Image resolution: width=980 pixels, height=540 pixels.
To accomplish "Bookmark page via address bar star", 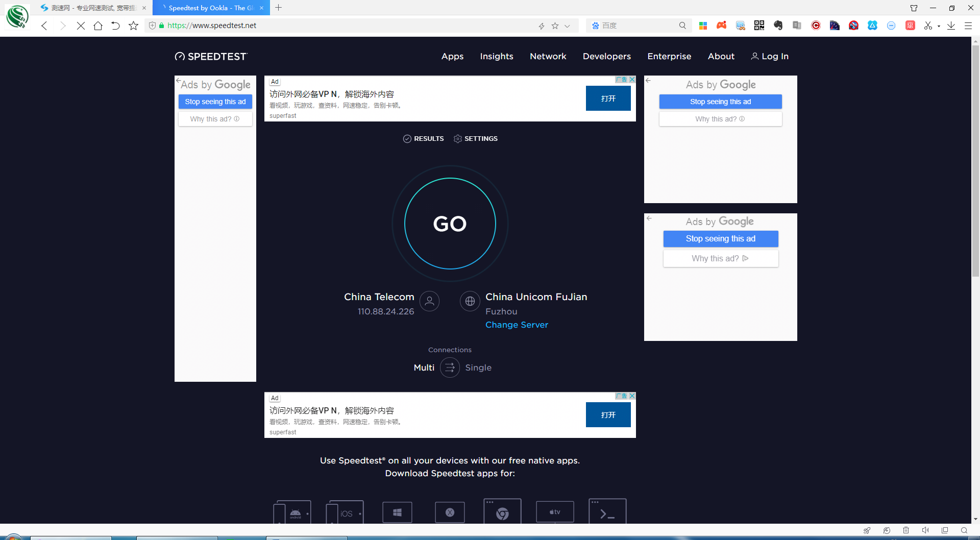I will (555, 26).
